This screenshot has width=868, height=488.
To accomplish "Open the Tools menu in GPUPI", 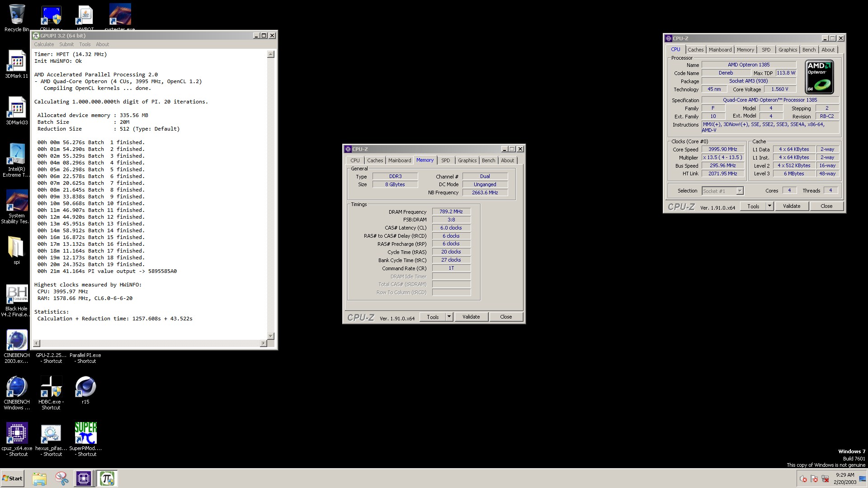I will click(85, 44).
